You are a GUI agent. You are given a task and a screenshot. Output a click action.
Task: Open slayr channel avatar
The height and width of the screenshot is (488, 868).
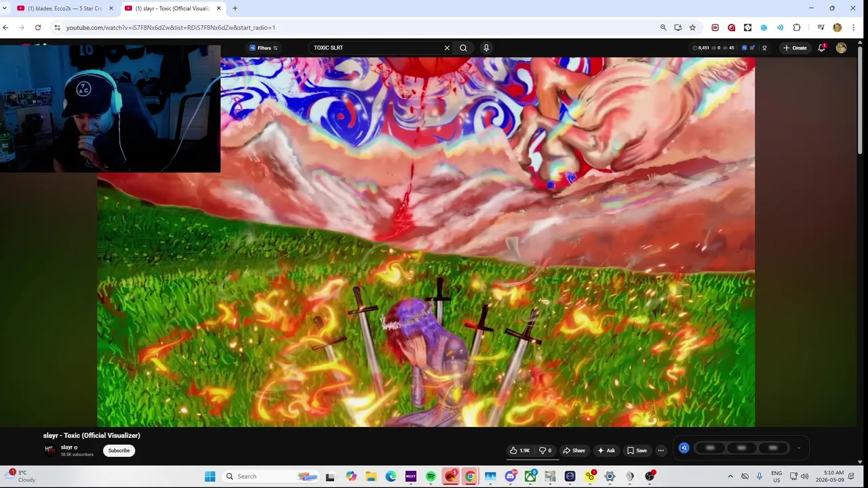point(50,451)
